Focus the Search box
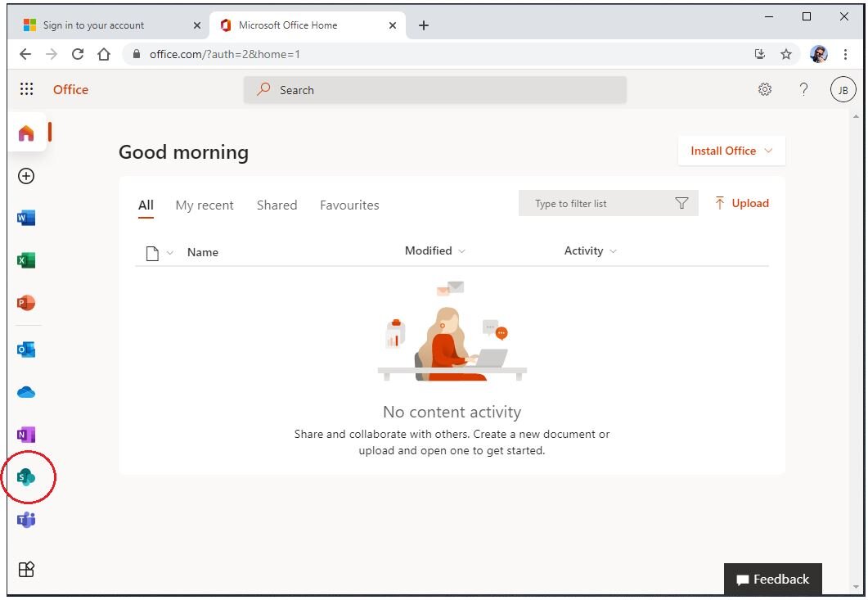Image resolution: width=868 pixels, height=600 pixels. 435,90
